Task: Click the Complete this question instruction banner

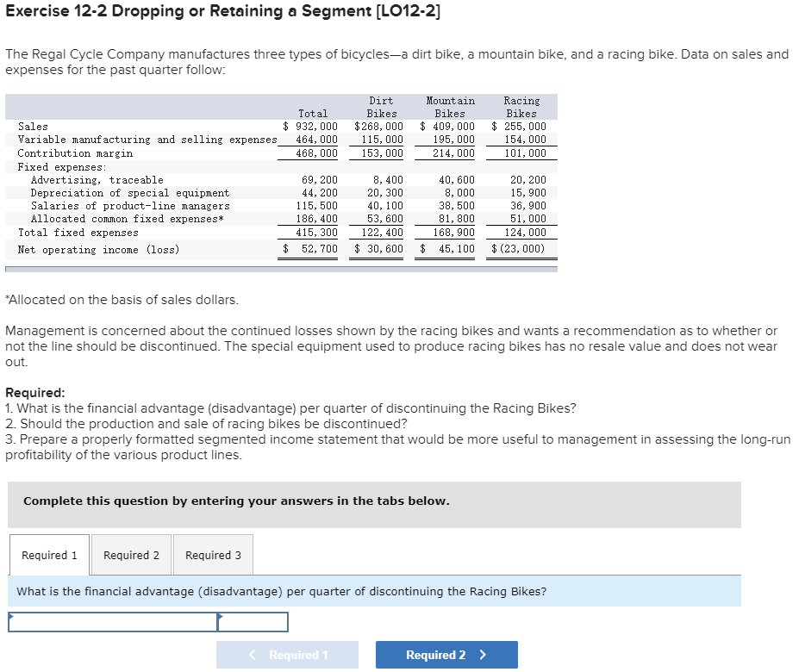Action: tap(375, 505)
